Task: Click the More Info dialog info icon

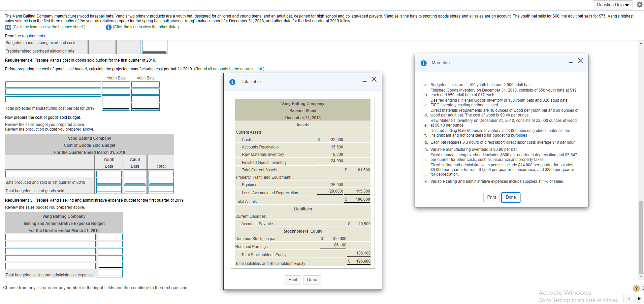Action: click(424, 63)
